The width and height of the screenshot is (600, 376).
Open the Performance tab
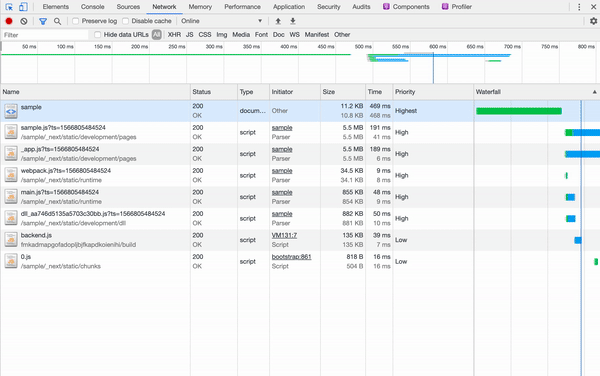click(x=242, y=7)
